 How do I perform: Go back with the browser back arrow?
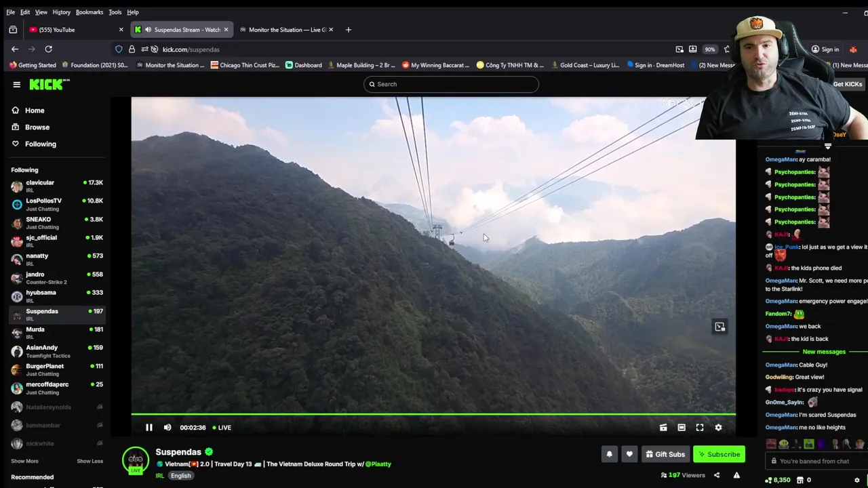(15, 49)
